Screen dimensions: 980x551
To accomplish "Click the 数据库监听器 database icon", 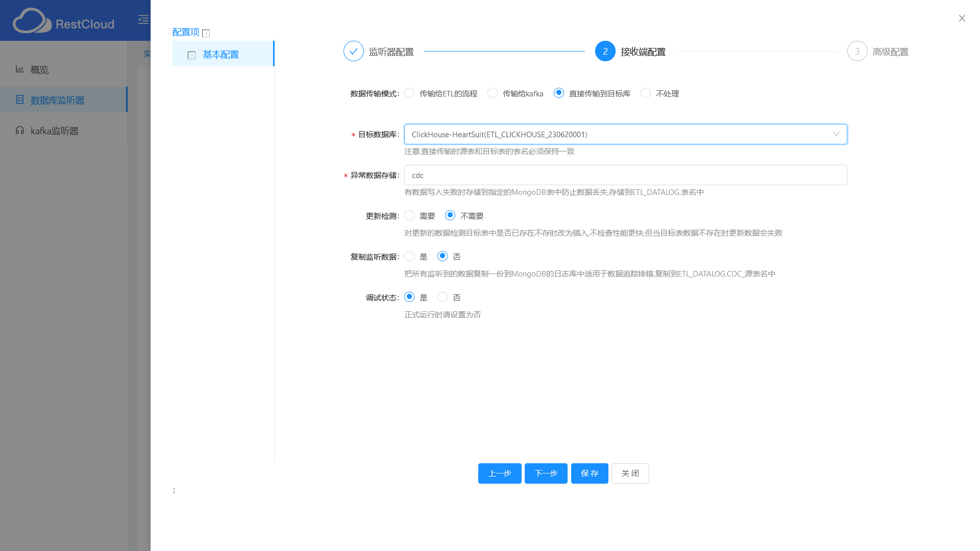I will (x=19, y=99).
